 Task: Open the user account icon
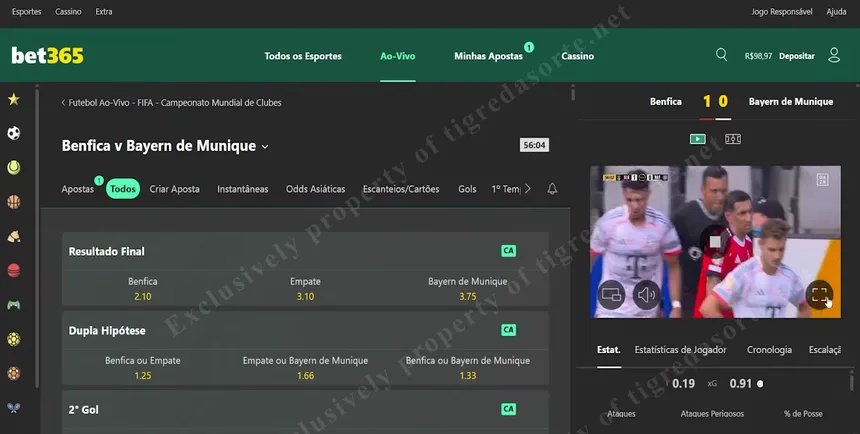click(x=834, y=55)
